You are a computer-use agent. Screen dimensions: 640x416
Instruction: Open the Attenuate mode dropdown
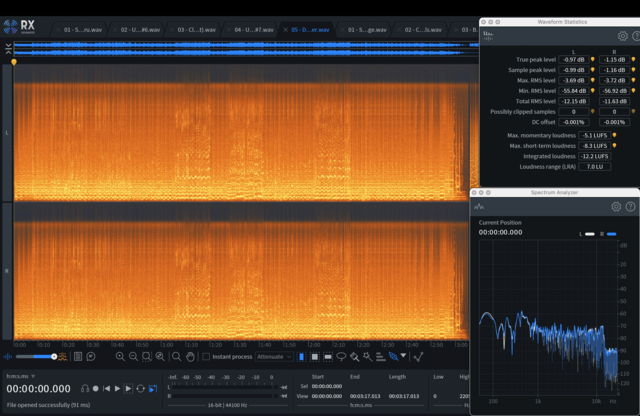(274, 357)
